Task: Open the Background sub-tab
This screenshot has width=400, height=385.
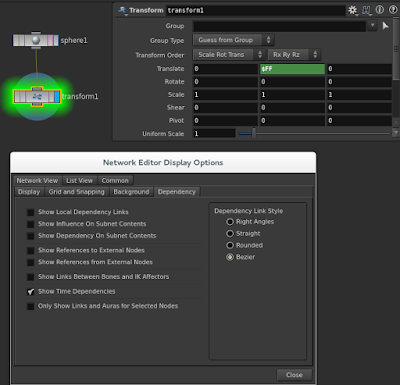Action: point(131,192)
